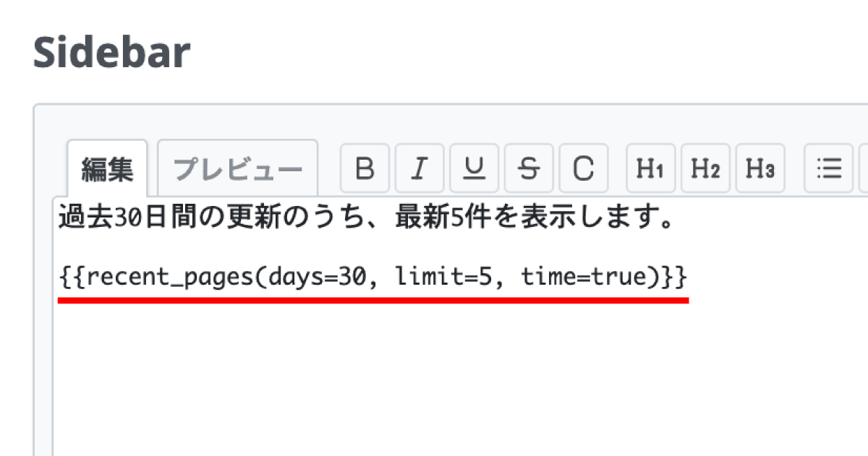
Task: Insert a level 3 heading (H3)
Action: (760, 168)
